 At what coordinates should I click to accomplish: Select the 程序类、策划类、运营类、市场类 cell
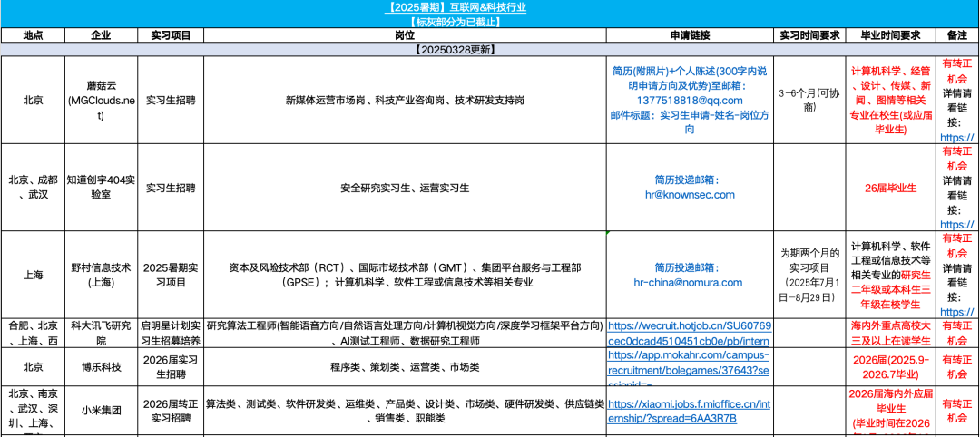[405, 367]
